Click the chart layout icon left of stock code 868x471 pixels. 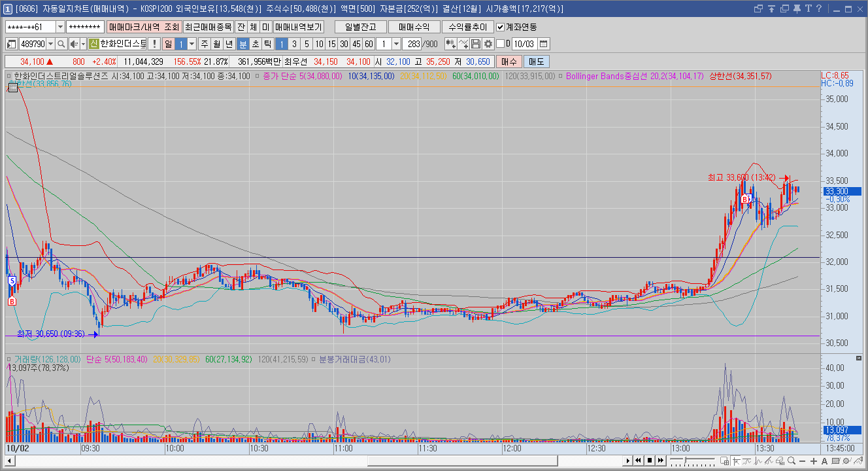coord(11,44)
